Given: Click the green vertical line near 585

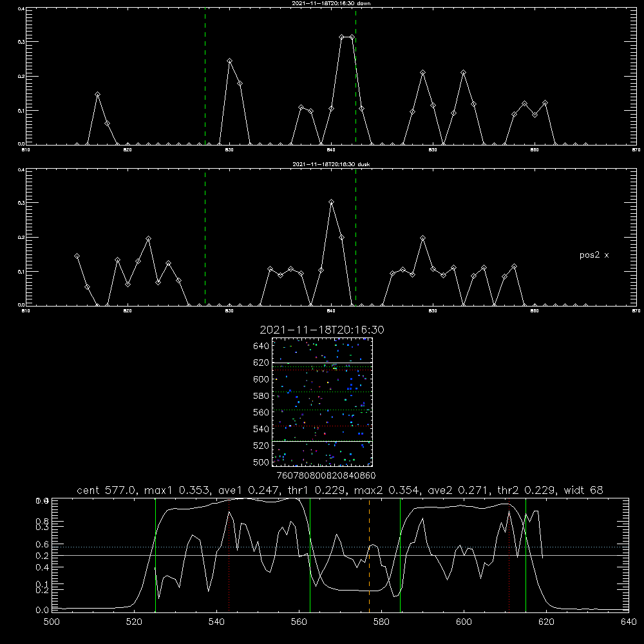Looking at the screenshot, I should [400, 554].
